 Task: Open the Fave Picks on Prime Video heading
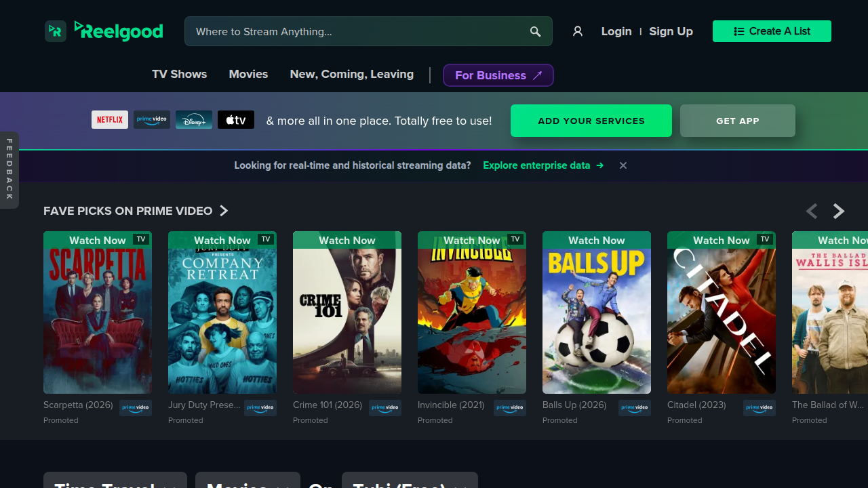[x=128, y=211]
